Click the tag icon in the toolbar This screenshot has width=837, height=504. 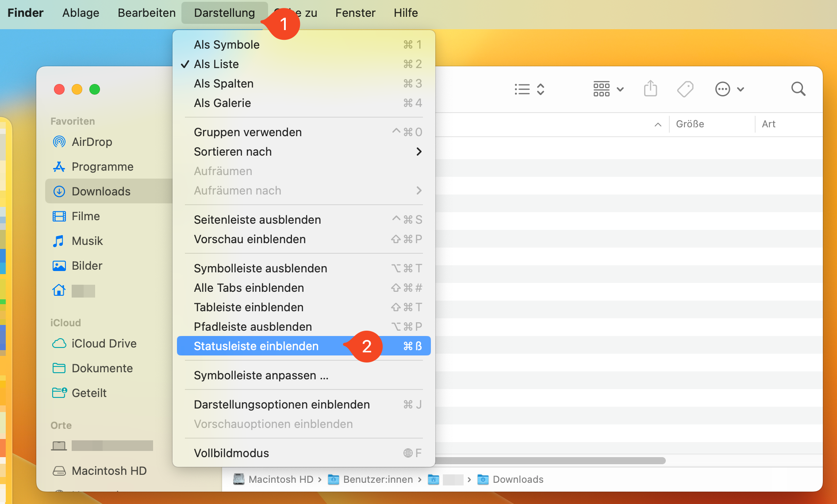(x=685, y=89)
